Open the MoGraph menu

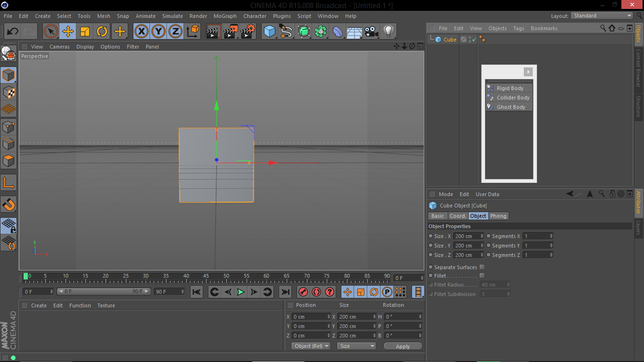tap(225, 16)
